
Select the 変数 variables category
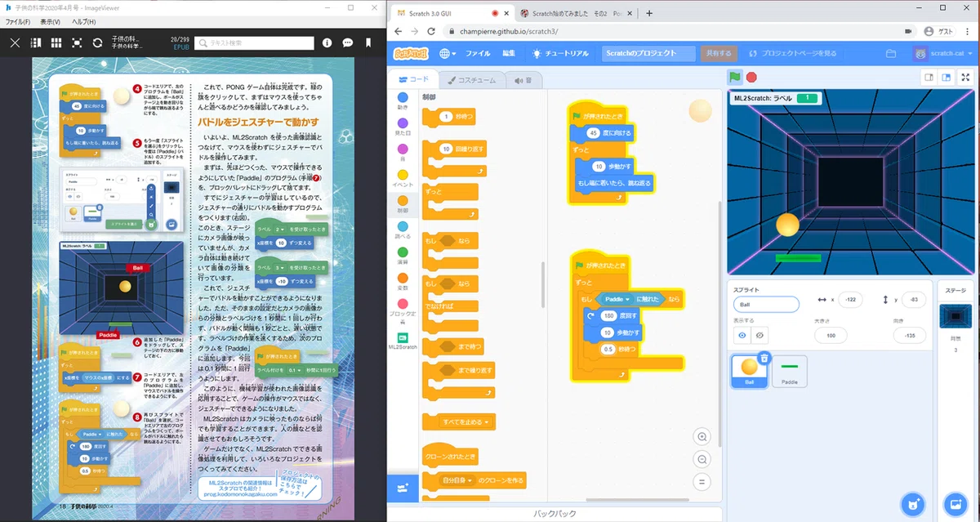point(403,282)
